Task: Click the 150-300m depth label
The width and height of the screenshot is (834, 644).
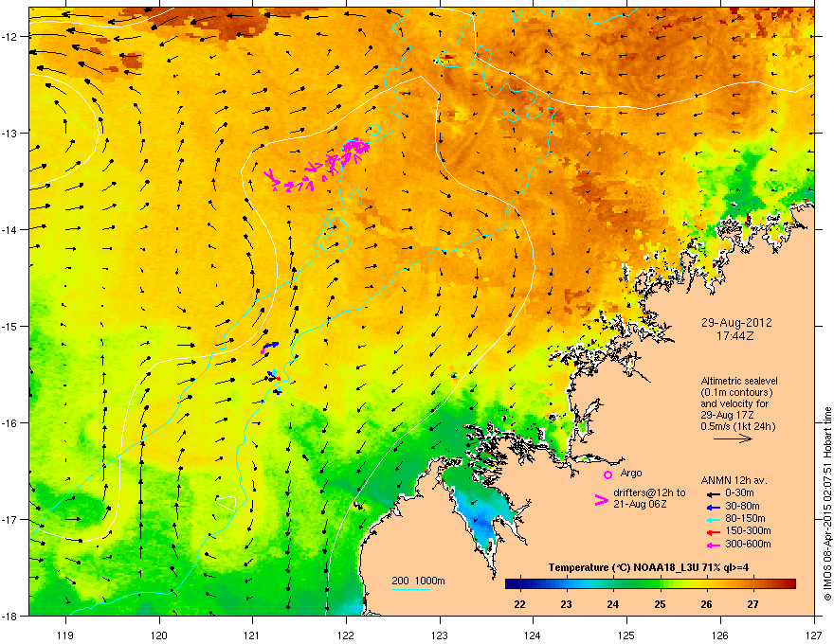Action: click(748, 530)
